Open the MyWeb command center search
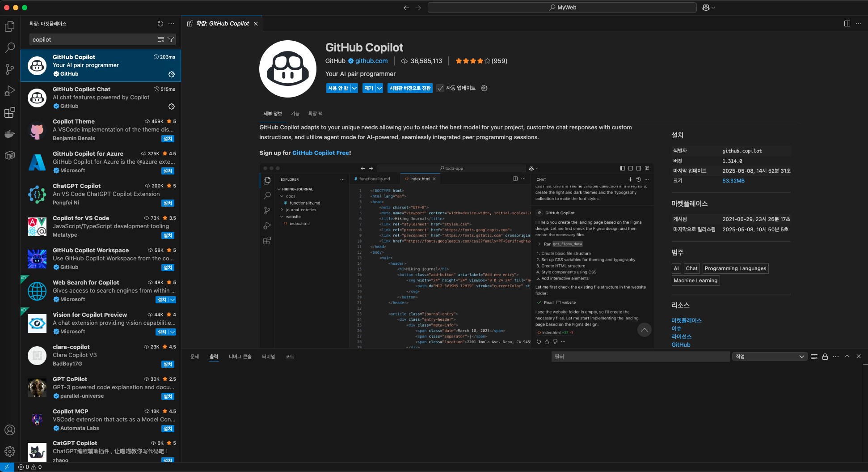 click(x=562, y=8)
